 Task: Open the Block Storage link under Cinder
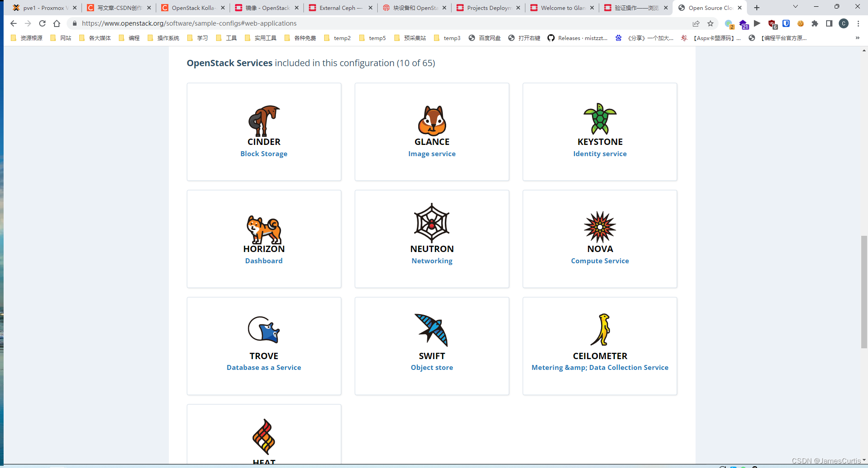[264, 153]
